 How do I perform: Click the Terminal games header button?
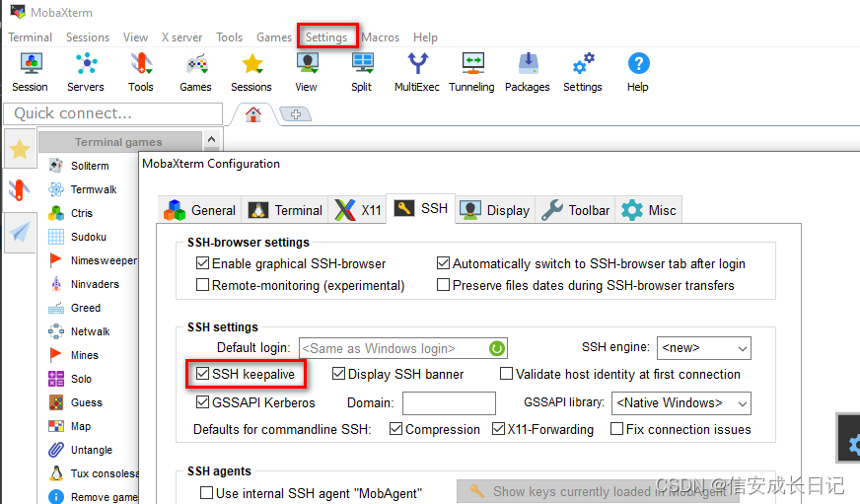(120, 141)
